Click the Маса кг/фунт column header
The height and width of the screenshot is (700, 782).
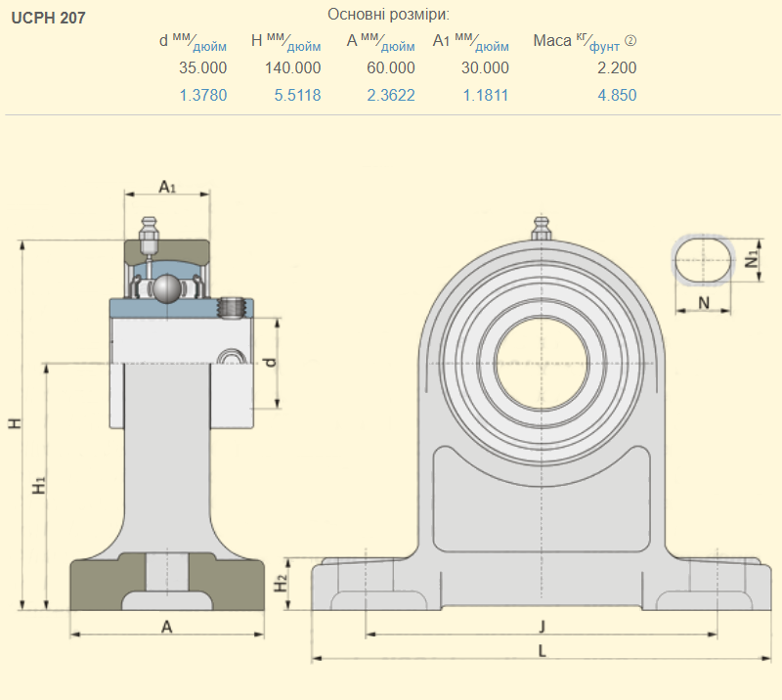pyautogui.click(x=577, y=41)
